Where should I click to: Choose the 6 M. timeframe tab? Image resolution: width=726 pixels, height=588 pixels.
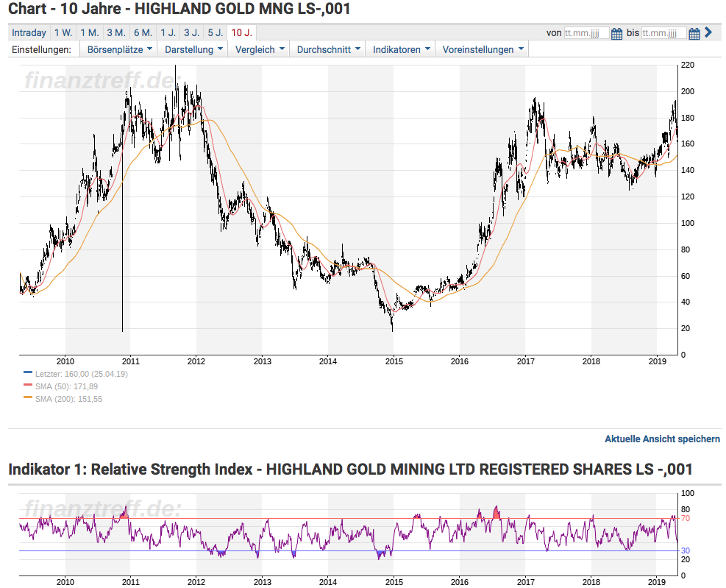pyautogui.click(x=143, y=33)
